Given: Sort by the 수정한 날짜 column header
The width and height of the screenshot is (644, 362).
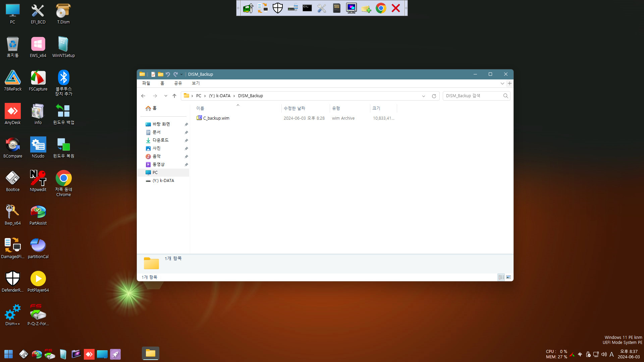Looking at the screenshot, I should pyautogui.click(x=306, y=108).
